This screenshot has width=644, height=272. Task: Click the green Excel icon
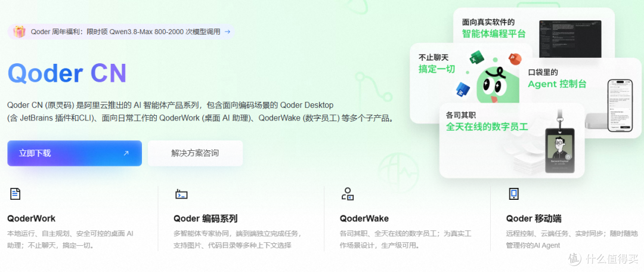[477, 58]
